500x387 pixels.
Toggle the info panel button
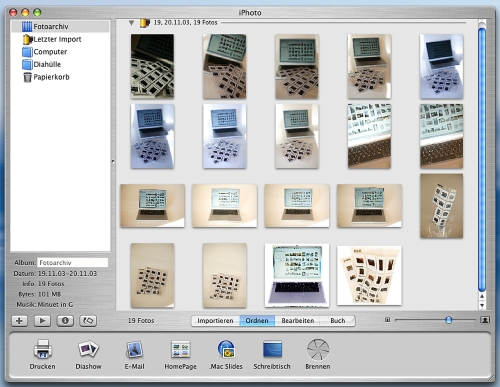coord(65,321)
